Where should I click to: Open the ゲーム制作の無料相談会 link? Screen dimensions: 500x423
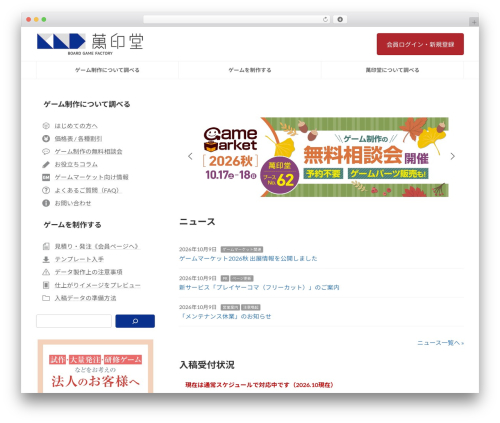[88, 152]
